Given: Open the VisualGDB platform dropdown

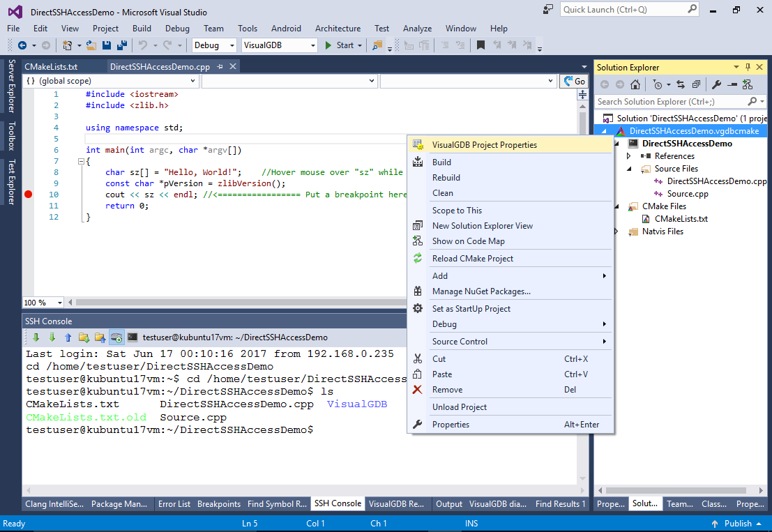Looking at the screenshot, I should click(x=312, y=45).
